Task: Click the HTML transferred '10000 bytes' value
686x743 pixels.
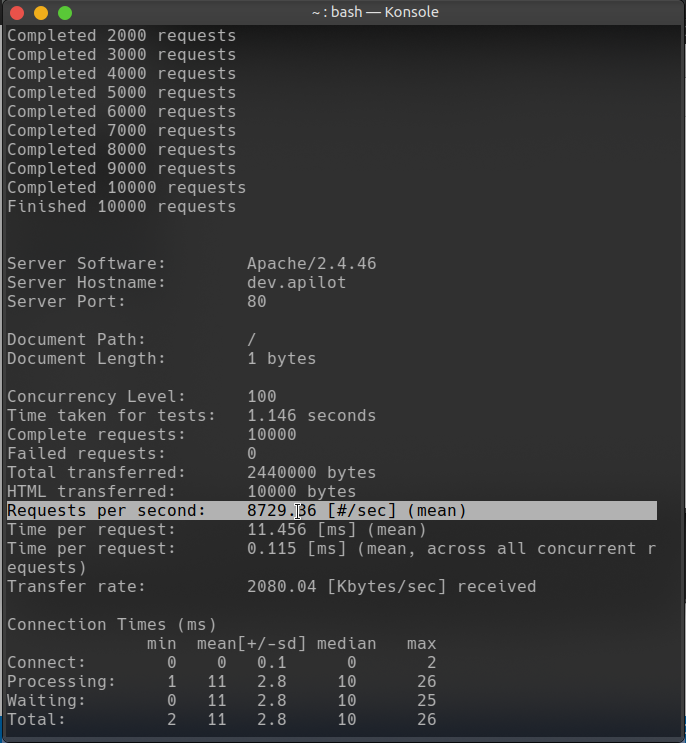Action: tap(301, 491)
